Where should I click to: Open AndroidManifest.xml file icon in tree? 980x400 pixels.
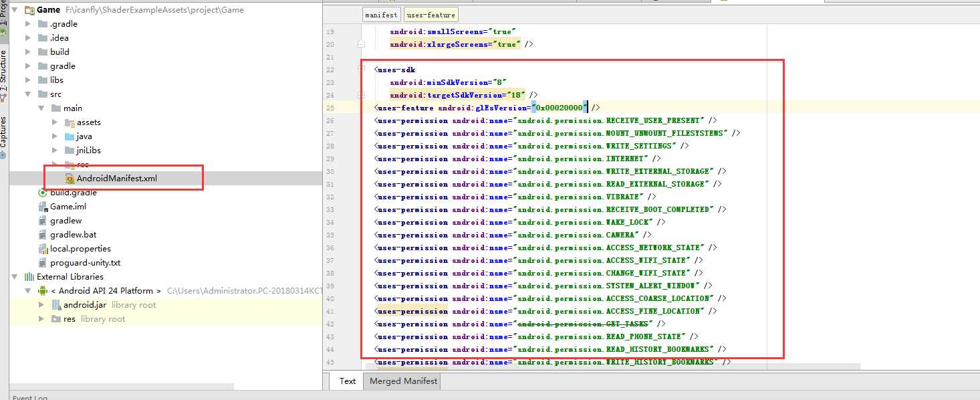[70, 179]
